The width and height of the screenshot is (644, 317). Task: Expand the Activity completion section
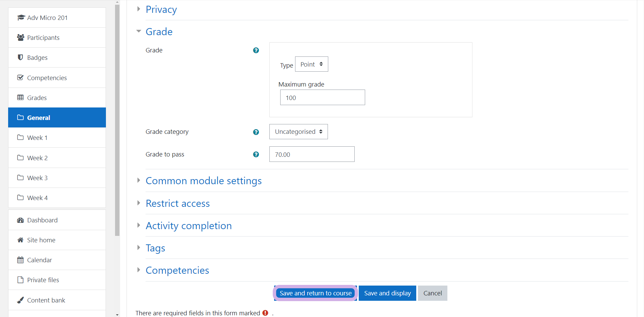point(188,226)
